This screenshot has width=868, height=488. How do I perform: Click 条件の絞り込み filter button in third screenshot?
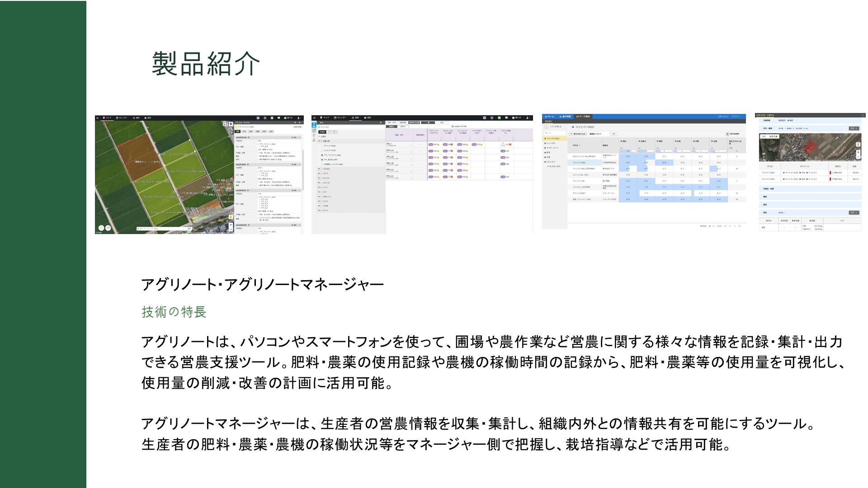point(578,134)
